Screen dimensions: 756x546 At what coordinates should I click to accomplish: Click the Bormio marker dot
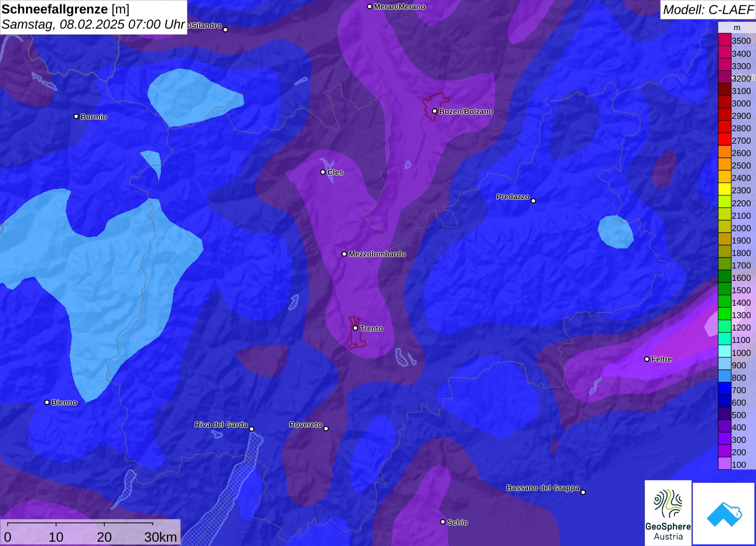click(x=76, y=116)
